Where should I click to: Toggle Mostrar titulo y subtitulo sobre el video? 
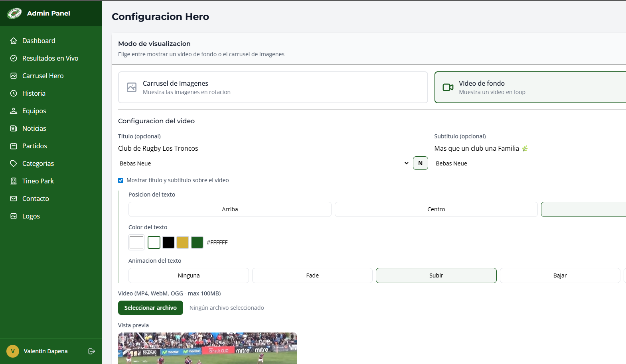click(x=121, y=180)
